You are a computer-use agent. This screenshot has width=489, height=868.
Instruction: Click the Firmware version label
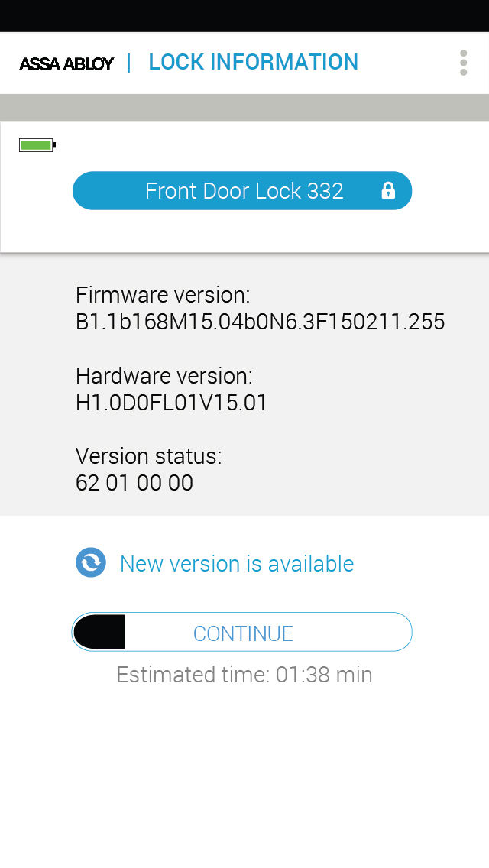coord(163,295)
